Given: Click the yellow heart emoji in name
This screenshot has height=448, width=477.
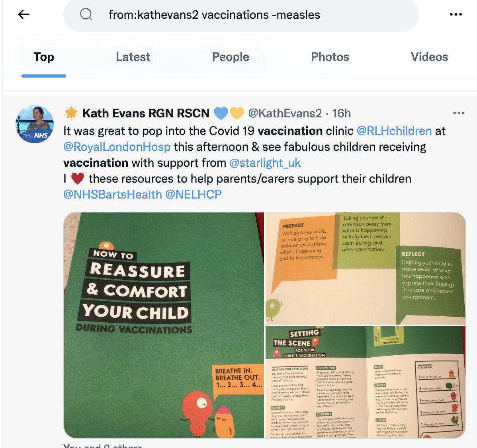Looking at the screenshot, I should (x=237, y=113).
